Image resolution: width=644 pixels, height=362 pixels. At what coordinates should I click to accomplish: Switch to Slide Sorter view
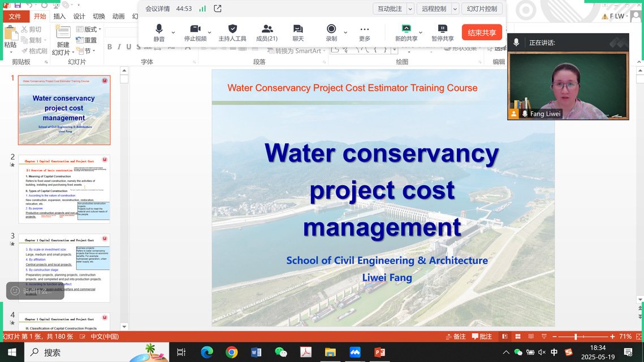tap(518, 337)
